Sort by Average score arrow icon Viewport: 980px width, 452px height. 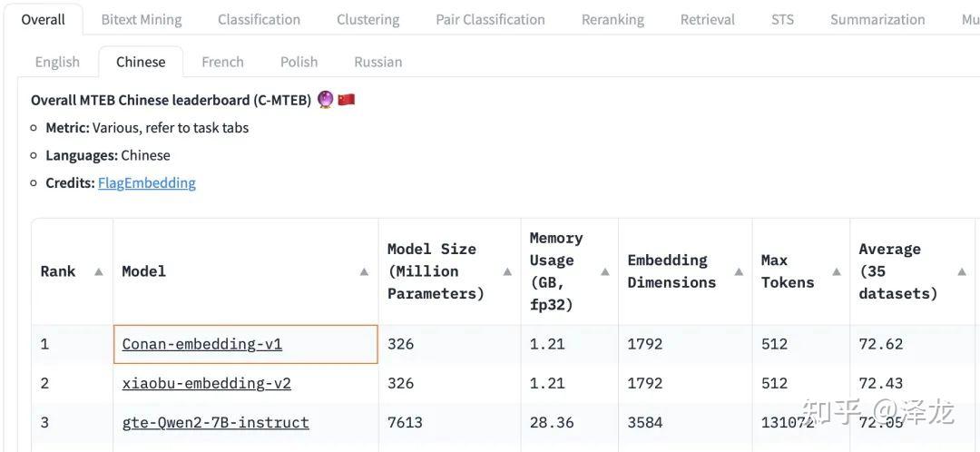click(x=961, y=271)
